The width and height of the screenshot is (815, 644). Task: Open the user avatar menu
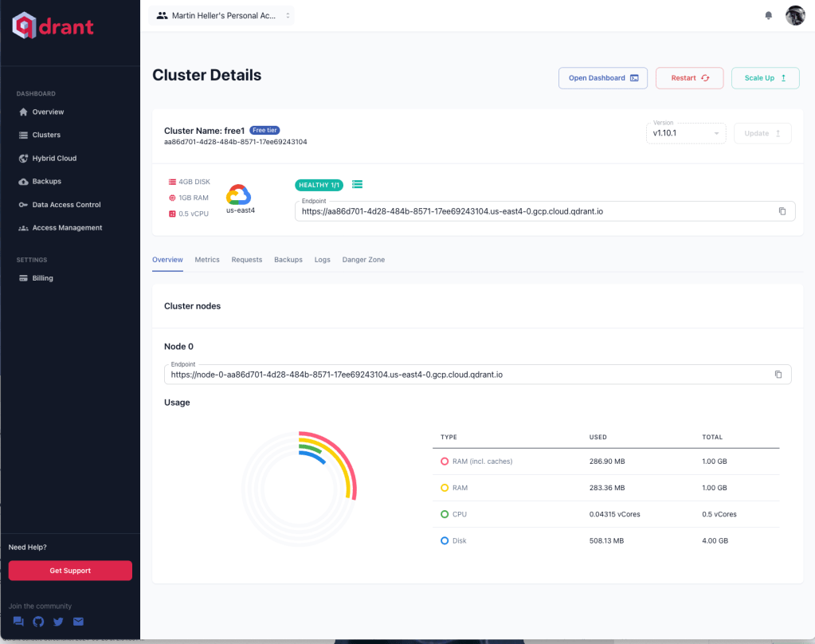coord(795,16)
